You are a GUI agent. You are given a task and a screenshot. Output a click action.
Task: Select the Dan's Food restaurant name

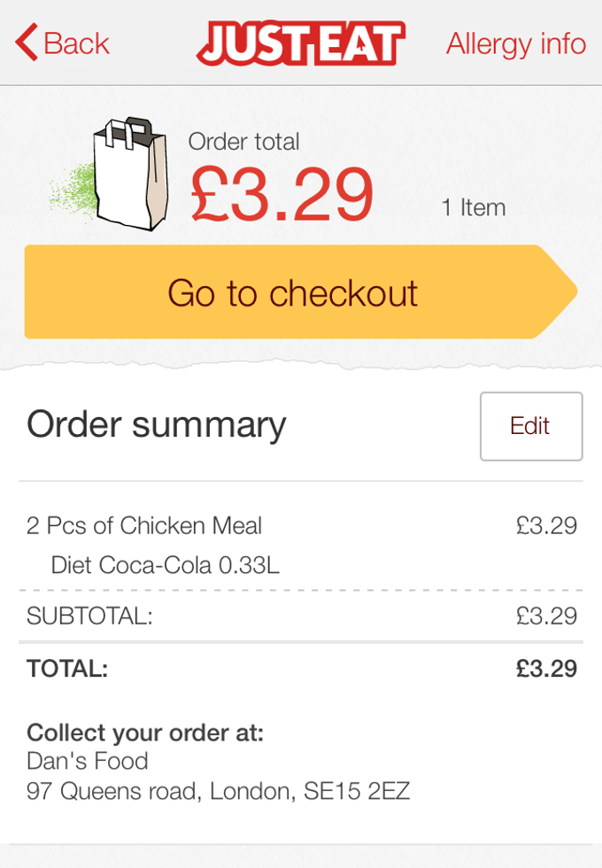coord(86,760)
